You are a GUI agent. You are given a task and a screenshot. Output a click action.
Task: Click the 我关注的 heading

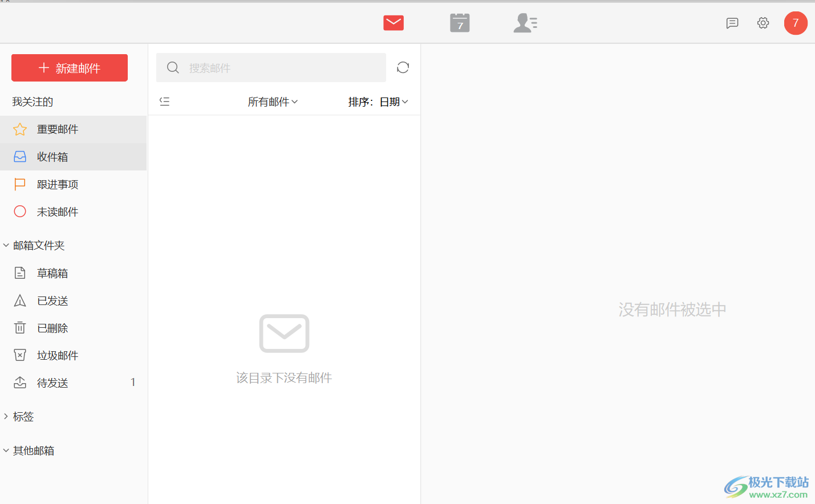(33, 101)
